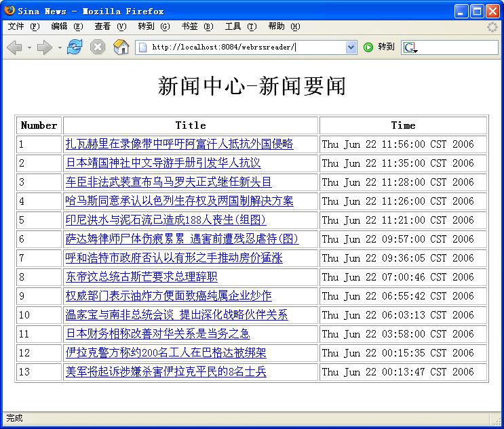Click the window resize grip in status bar

[497, 421]
